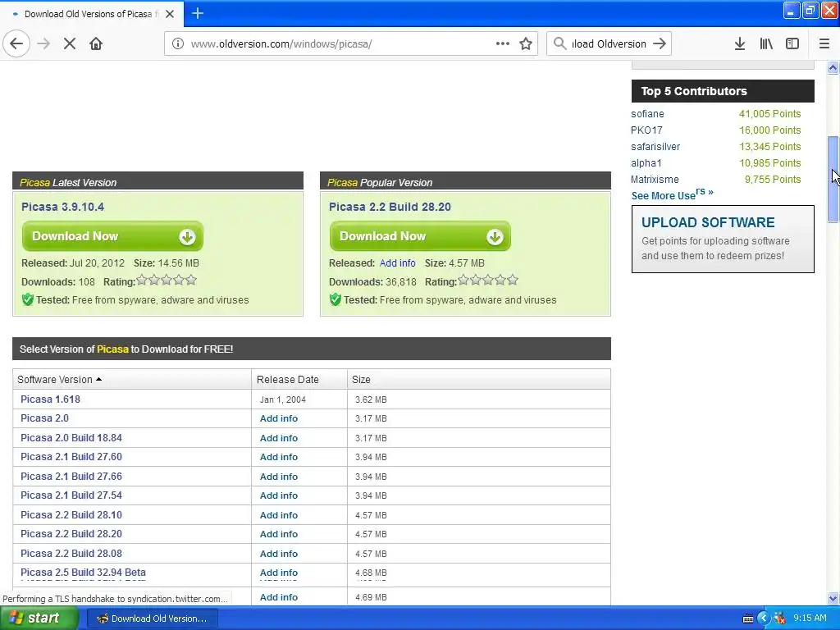Viewport: 840px width, 630px height.
Task: Click the search box with Oldversion text
Action: [609, 44]
